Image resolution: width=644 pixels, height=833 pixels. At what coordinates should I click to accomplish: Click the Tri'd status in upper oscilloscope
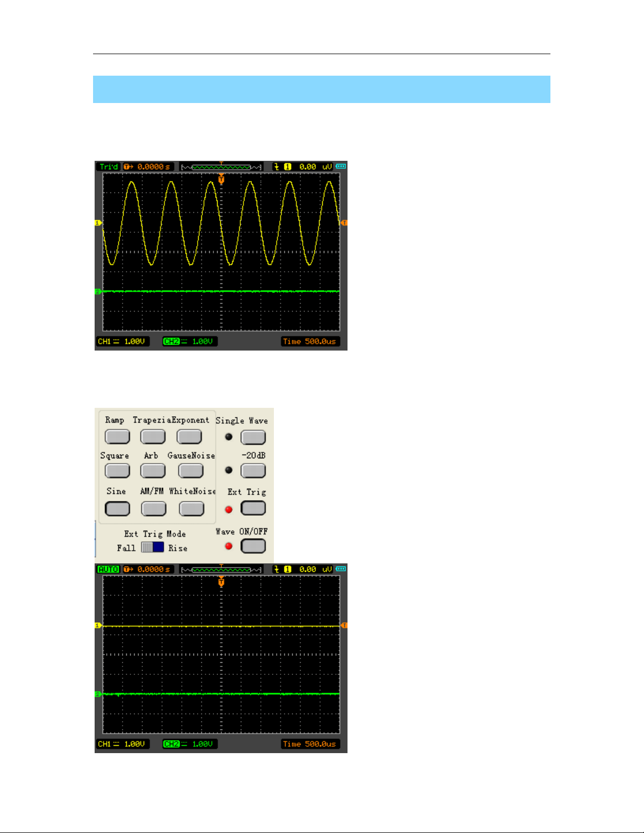pos(108,167)
